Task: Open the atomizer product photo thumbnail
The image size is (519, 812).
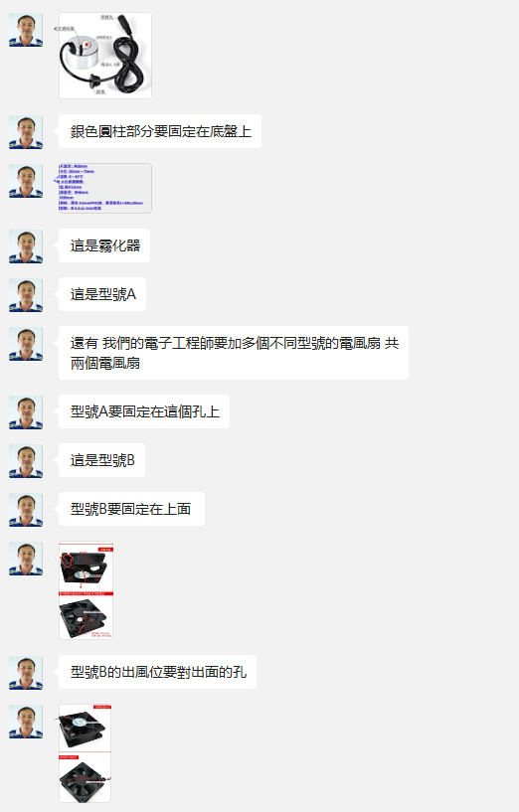Action: click(x=105, y=56)
